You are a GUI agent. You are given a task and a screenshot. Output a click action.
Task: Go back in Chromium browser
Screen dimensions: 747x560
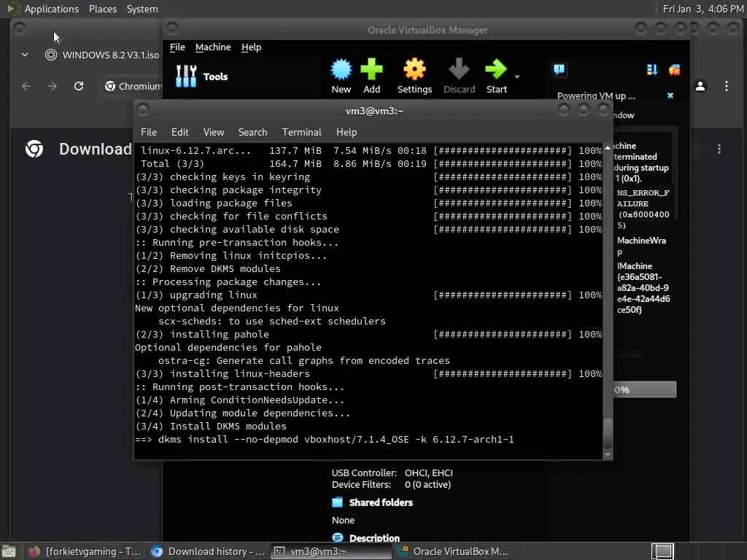(26, 86)
